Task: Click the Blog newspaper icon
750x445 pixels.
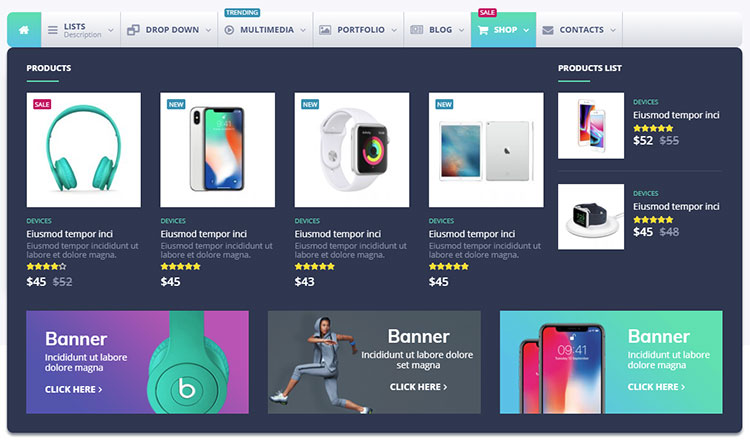Action: pyautogui.click(x=417, y=30)
